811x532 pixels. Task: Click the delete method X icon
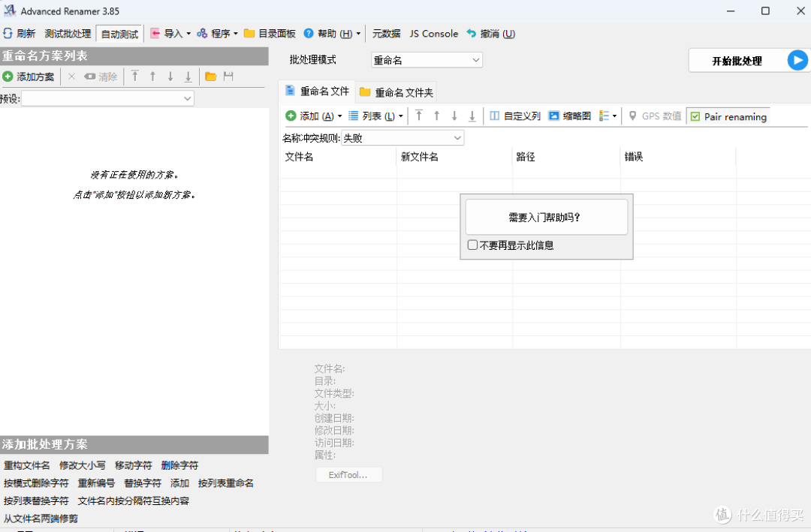[x=72, y=77]
